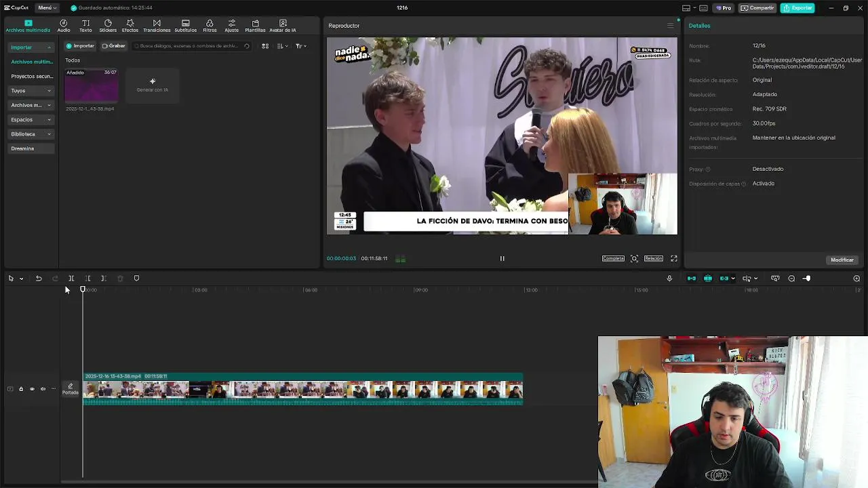Collapse the Importar sidebar section
868x488 pixels.
tap(31, 47)
